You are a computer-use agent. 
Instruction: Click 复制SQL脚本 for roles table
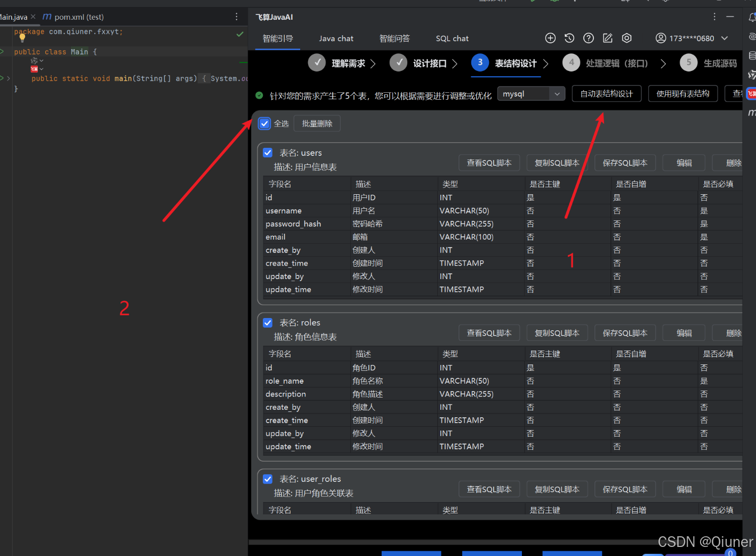click(557, 333)
